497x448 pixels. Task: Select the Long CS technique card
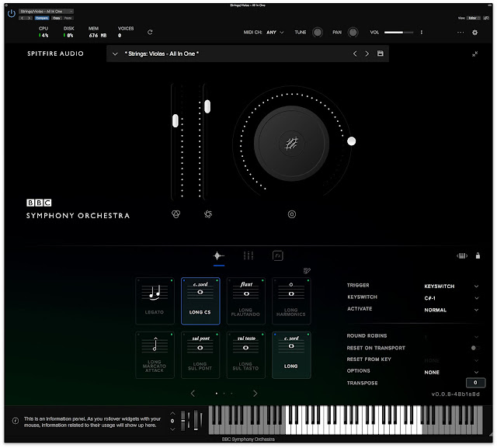(200, 301)
